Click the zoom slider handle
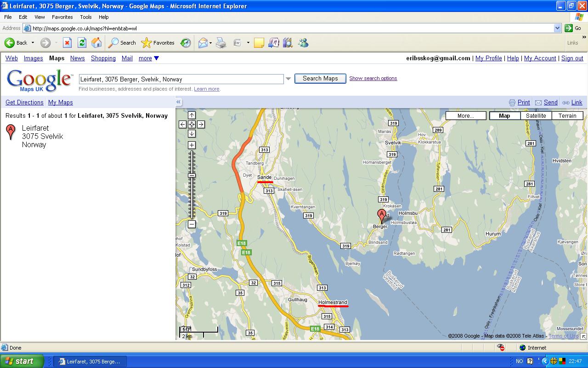The height and width of the screenshot is (368, 588). (x=192, y=175)
